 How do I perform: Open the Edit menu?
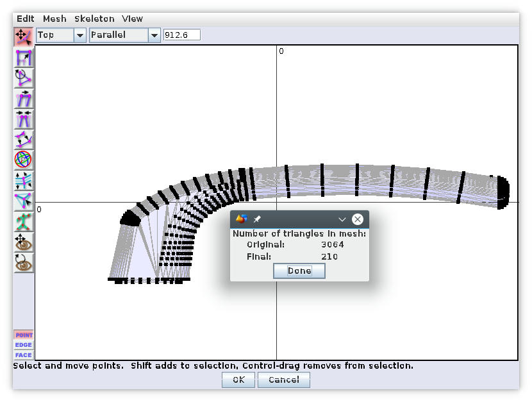point(26,19)
